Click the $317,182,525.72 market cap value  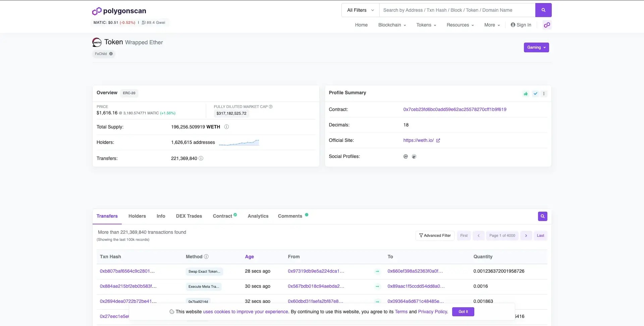(231, 114)
